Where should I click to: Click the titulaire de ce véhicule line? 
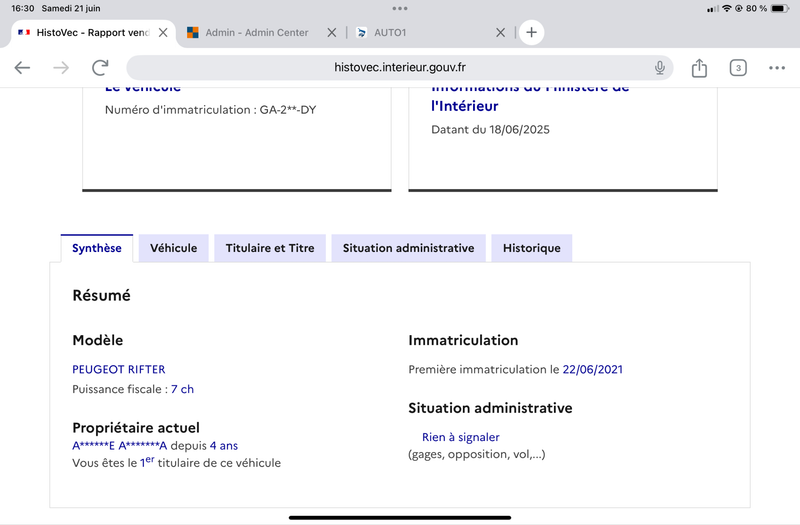(177, 463)
